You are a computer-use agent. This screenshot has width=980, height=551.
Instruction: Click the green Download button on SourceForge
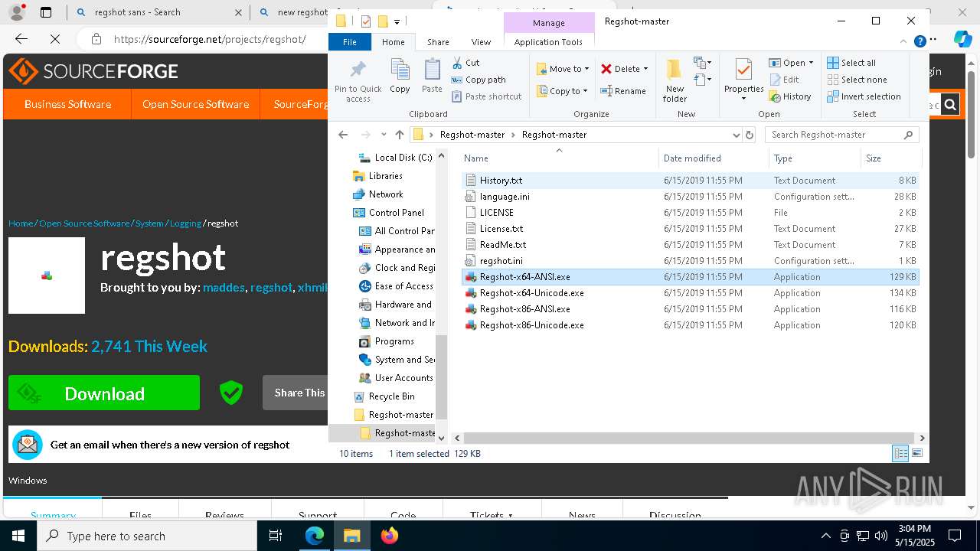[104, 393]
